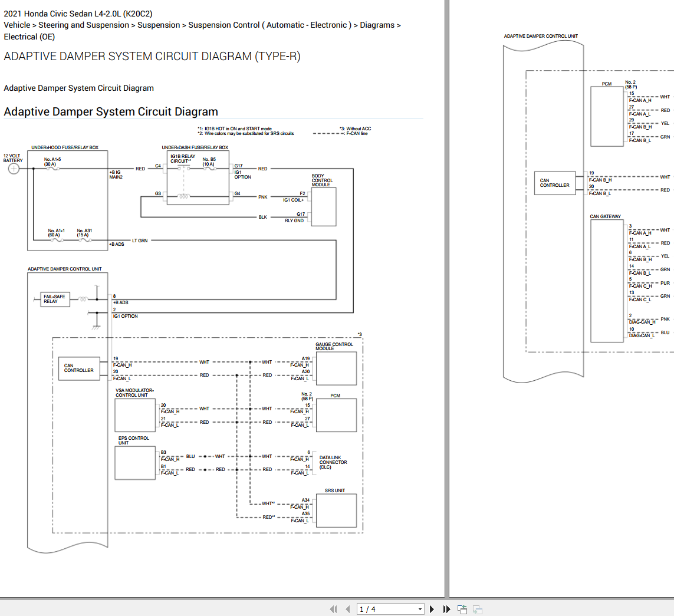Click the 'PUR' wire color label

(x=665, y=283)
